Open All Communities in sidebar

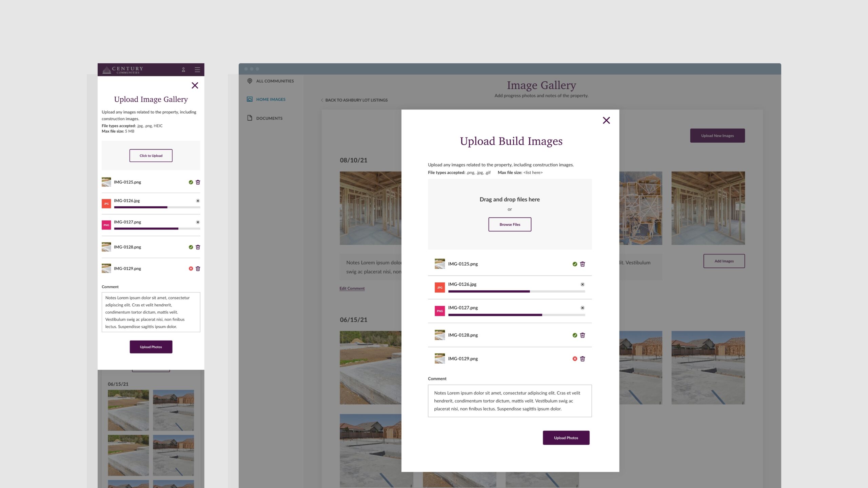point(275,81)
